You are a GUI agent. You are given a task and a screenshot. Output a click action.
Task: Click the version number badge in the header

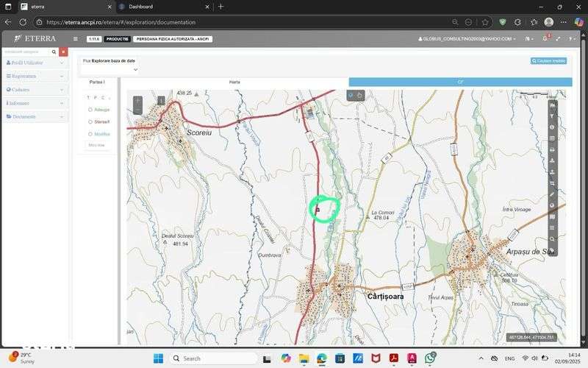point(94,39)
